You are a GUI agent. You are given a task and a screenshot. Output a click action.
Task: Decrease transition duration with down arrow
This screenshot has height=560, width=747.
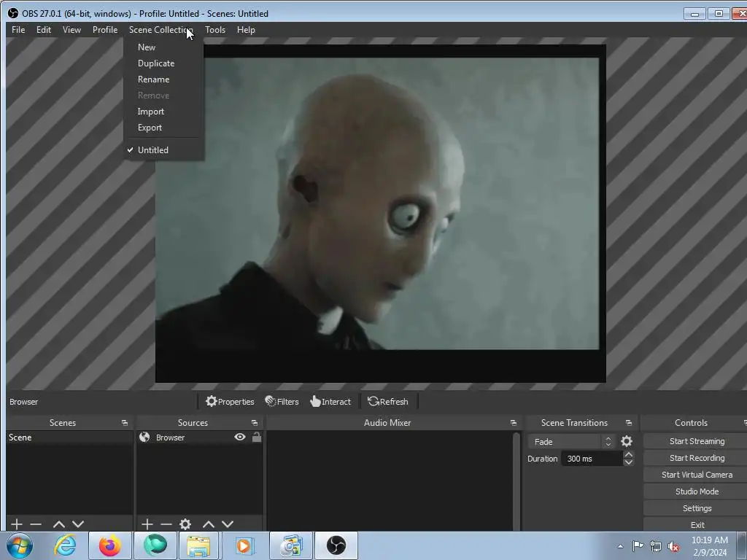(628, 462)
